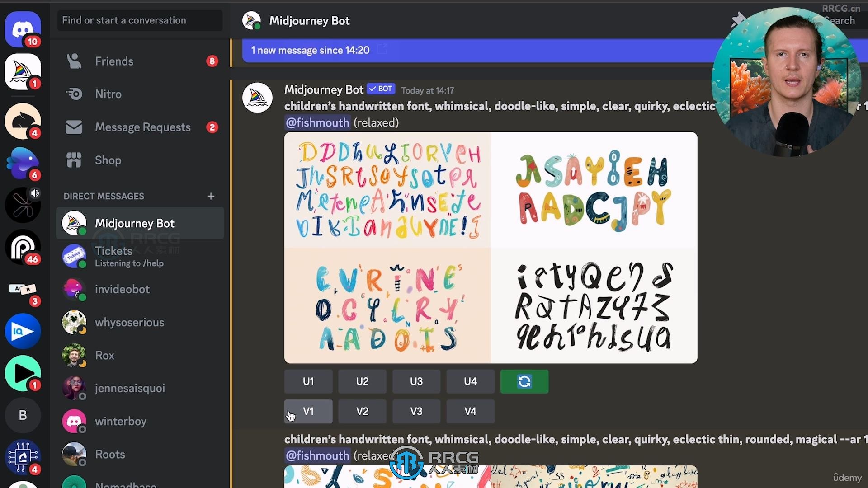The image size is (868, 488).
Task: Open Friends list
Action: pyautogui.click(x=140, y=61)
